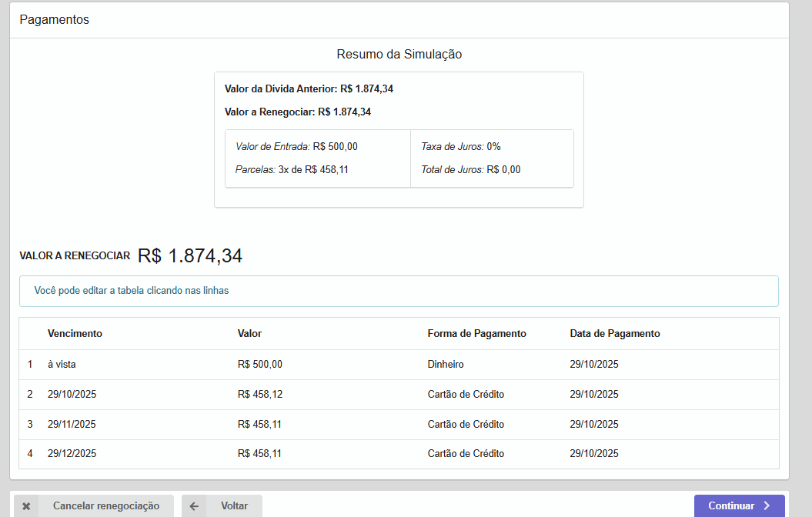Click the left arrow icon on Voltar
Image resolution: width=812 pixels, height=517 pixels.
[x=194, y=506]
